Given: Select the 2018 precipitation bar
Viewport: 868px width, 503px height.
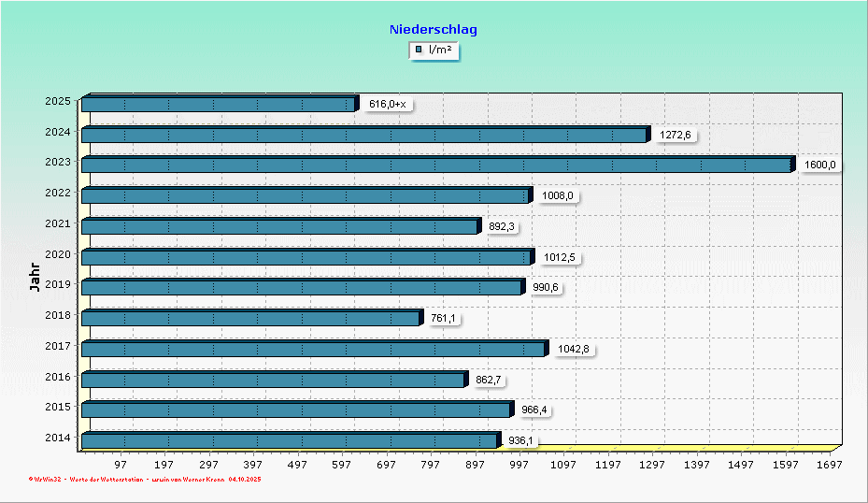Looking at the screenshot, I should (x=250, y=319).
